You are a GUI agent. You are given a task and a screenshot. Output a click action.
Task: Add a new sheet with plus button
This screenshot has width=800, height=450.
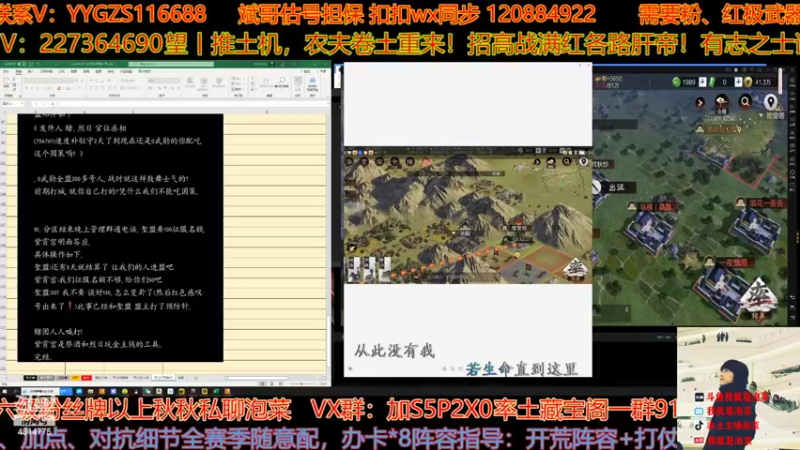[196, 378]
